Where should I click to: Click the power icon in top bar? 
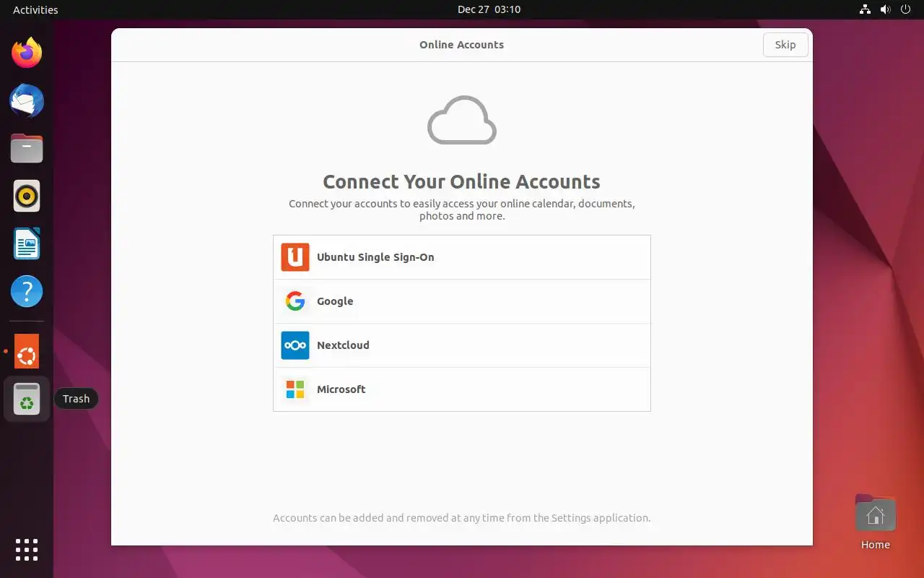[906, 9]
